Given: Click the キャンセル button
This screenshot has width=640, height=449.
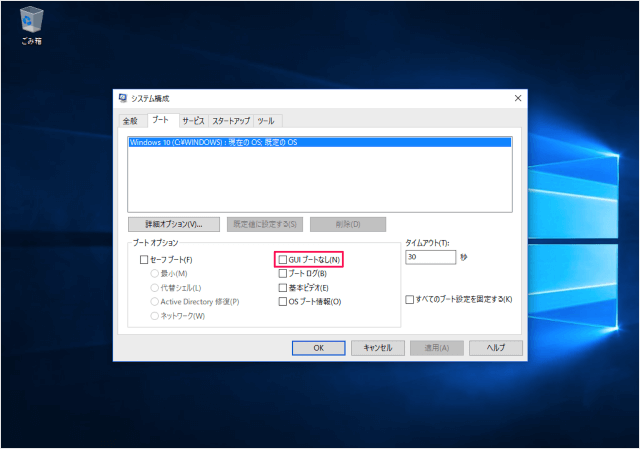Looking at the screenshot, I should (378, 348).
